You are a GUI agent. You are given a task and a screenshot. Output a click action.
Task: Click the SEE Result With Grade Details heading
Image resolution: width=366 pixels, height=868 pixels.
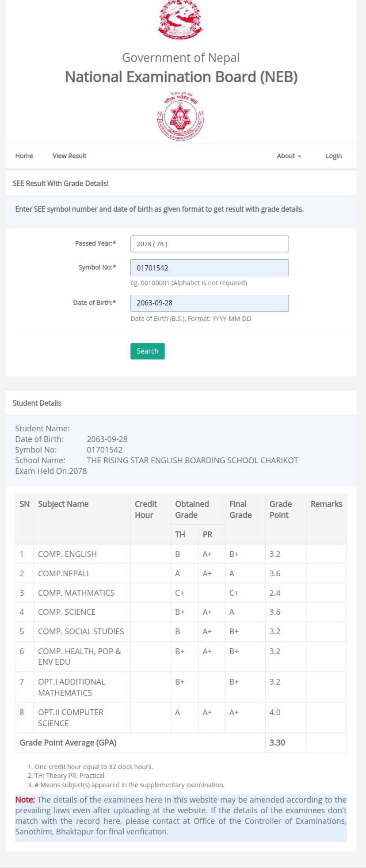coord(61,183)
